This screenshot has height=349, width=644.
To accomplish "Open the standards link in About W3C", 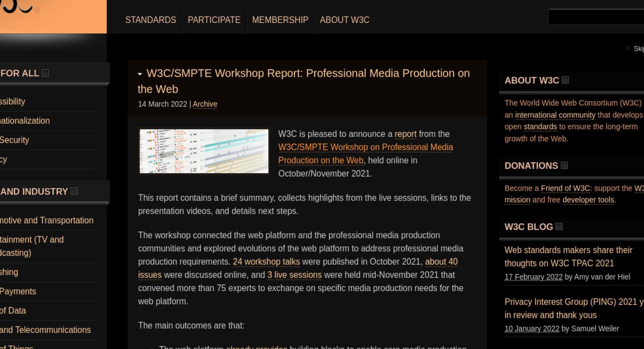I will point(540,127).
